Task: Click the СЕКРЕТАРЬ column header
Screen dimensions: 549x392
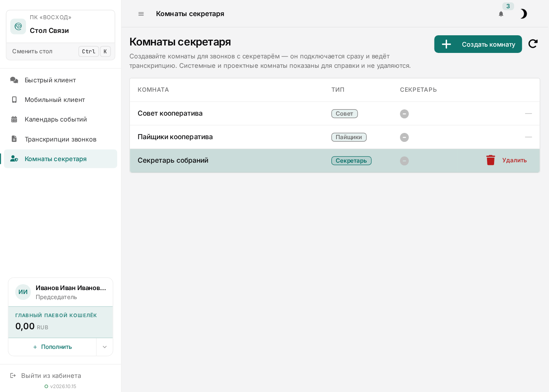Action: click(418, 90)
